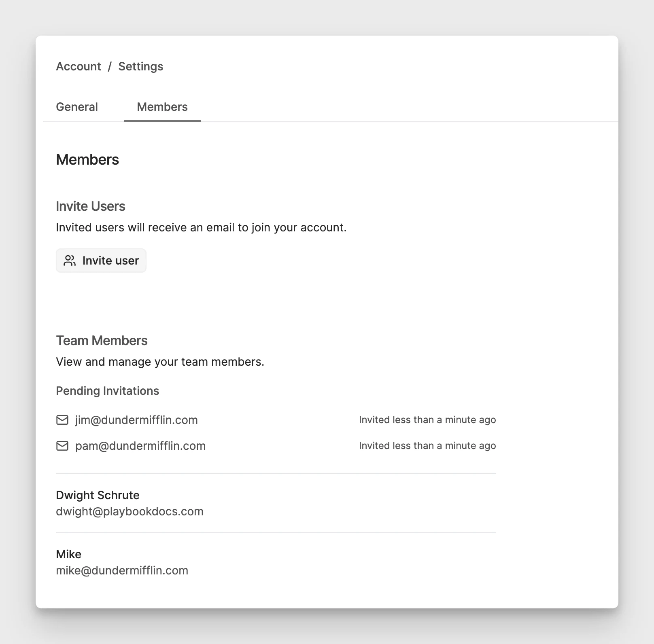Go to Account in the breadcrumb

[x=79, y=66]
